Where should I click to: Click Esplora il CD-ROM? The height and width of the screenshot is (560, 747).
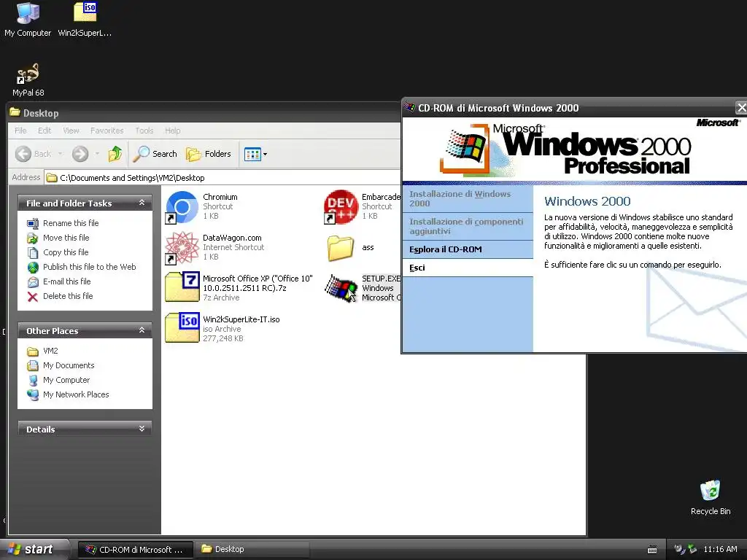[468, 249]
